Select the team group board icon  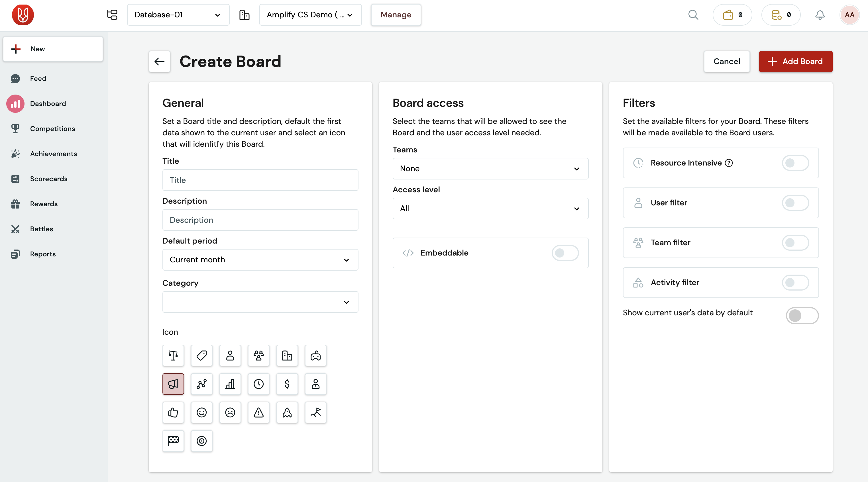(x=258, y=355)
